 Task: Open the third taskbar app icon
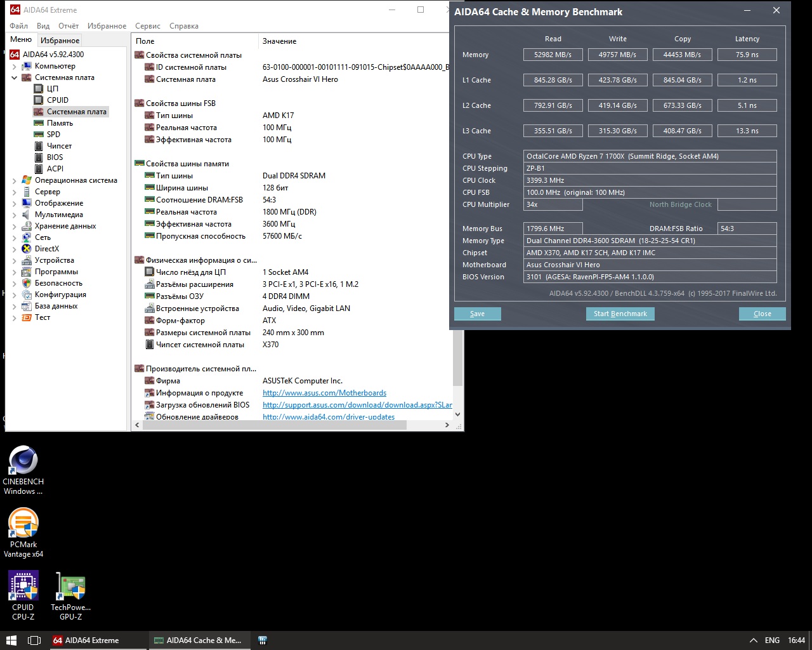tap(263, 640)
